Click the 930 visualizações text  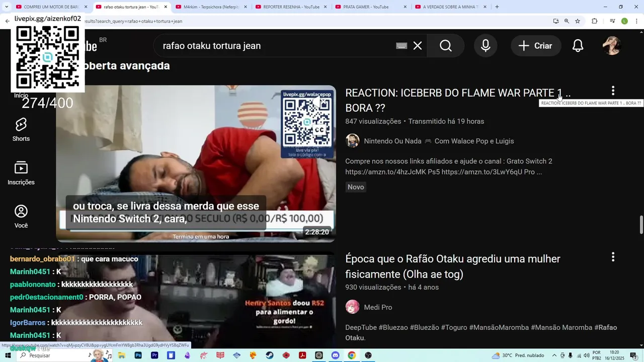point(373,287)
